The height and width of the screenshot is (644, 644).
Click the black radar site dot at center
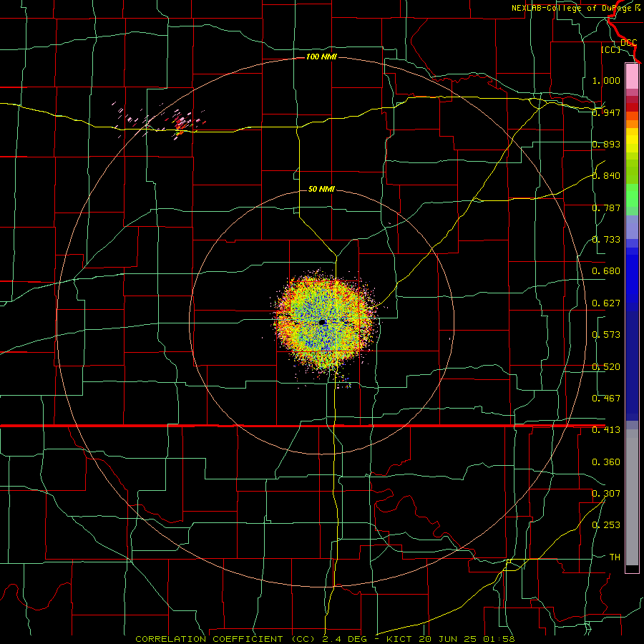[323, 323]
